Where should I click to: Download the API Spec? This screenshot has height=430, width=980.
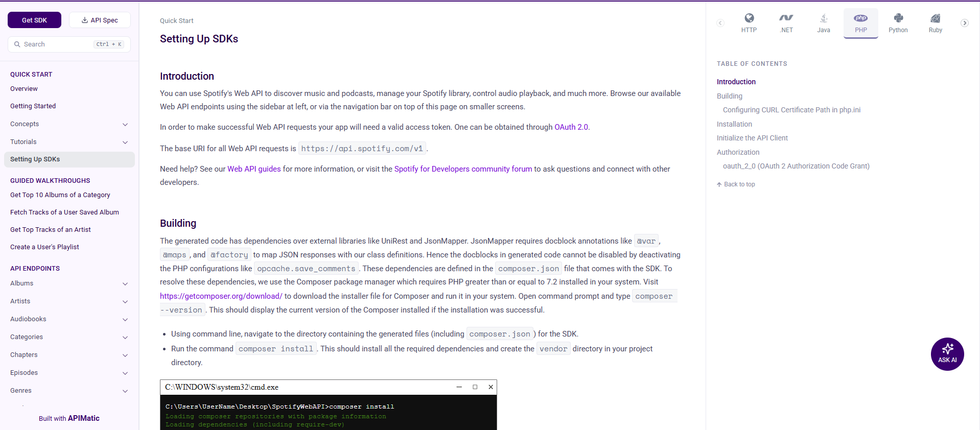click(x=100, y=20)
